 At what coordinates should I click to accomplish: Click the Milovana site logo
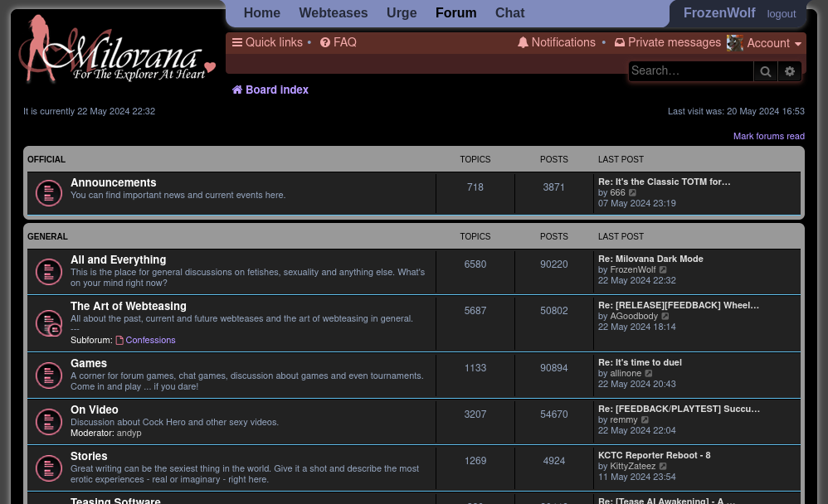coord(117,49)
